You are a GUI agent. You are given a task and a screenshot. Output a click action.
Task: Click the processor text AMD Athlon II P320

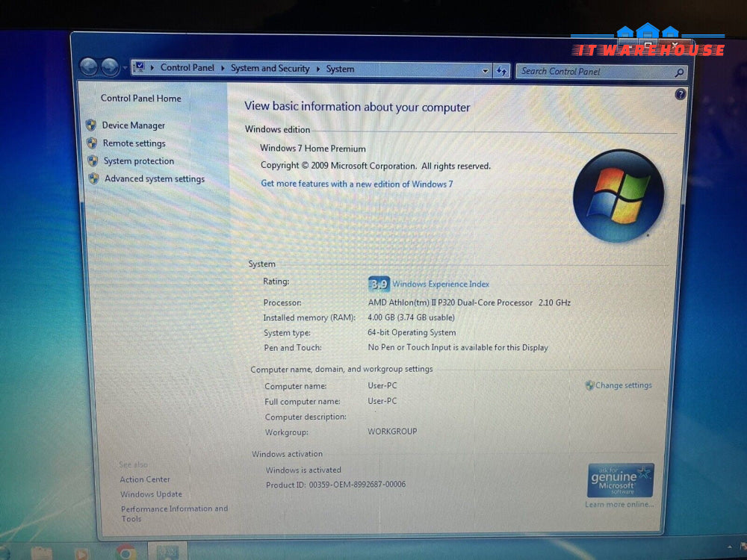[x=469, y=303]
